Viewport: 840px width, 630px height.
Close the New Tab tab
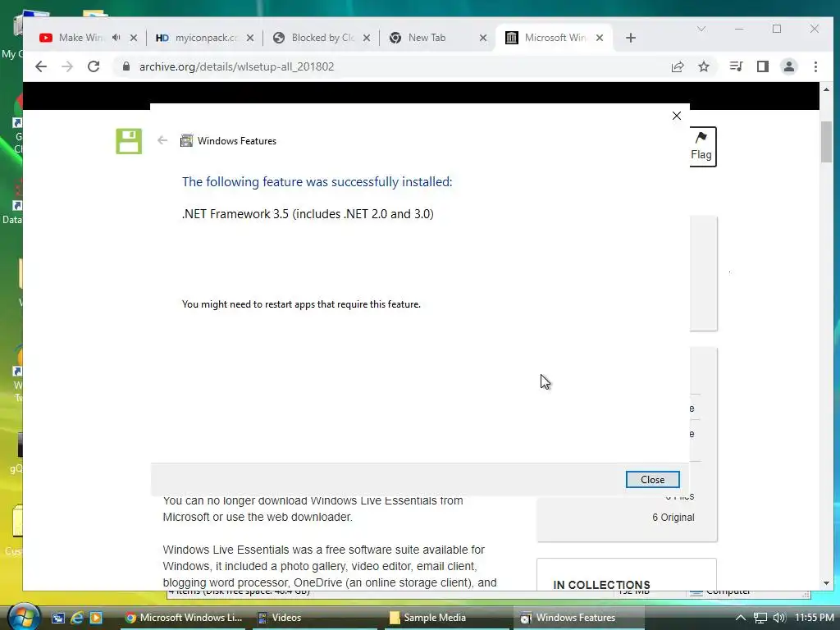482,38
